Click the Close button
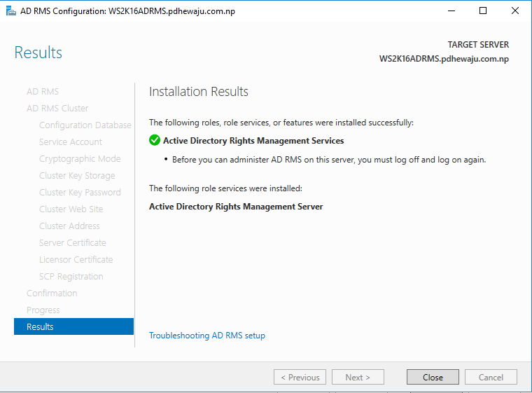532x393 pixels. [433, 377]
